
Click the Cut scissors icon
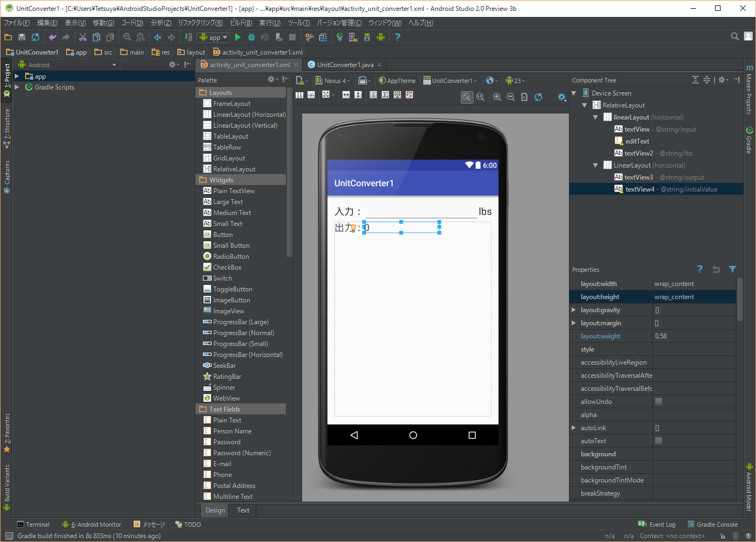[83, 37]
